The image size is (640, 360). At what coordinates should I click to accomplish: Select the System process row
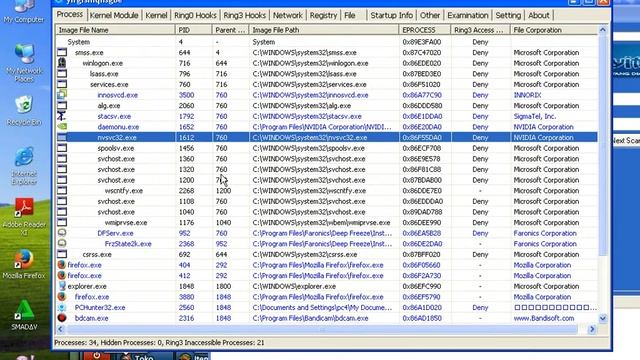coord(327,42)
